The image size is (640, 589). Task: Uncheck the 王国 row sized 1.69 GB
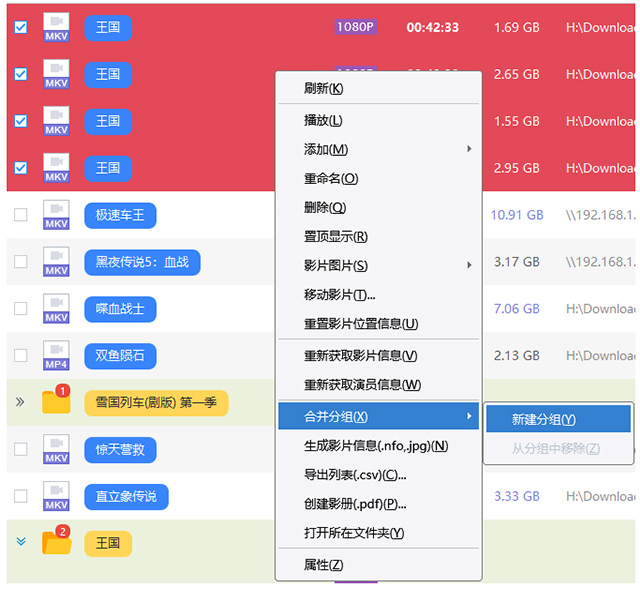[x=21, y=27]
